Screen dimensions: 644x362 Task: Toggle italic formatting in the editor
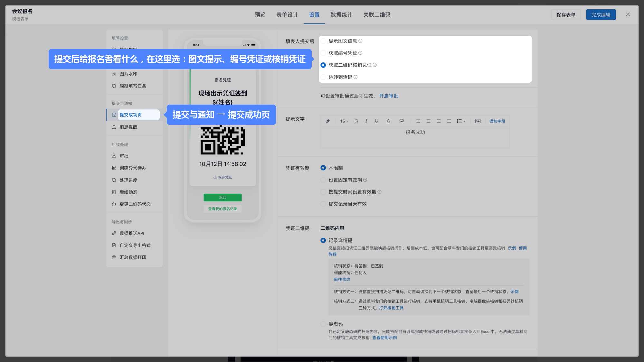[x=366, y=121]
